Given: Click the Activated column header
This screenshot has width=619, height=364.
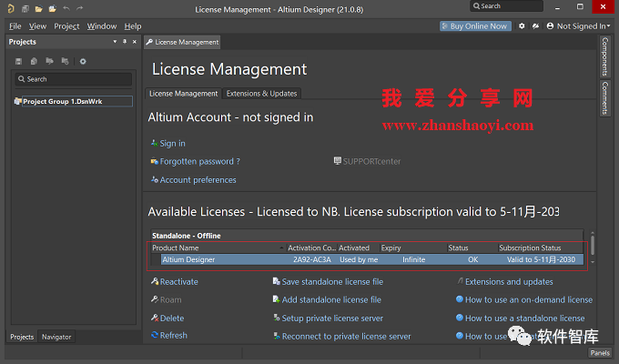Looking at the screenshot, I should click(x=358, y=248).
